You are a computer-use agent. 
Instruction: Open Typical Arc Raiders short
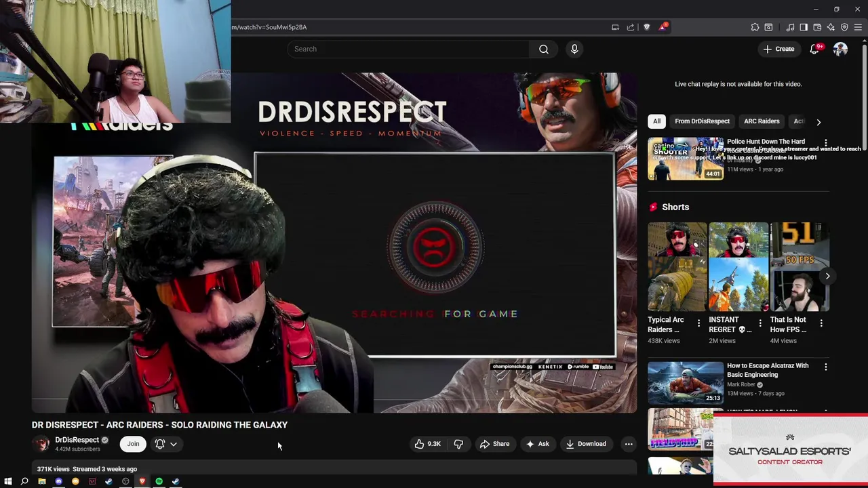point(677,266)
